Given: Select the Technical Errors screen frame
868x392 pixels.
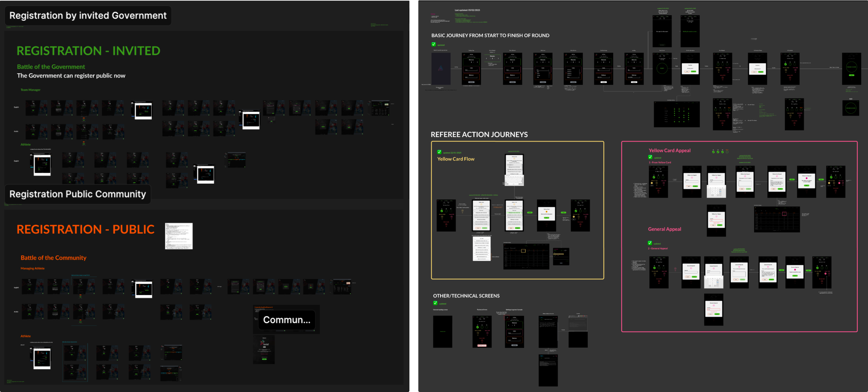Looking at the screenshot, I should click(x=482, y=332).
